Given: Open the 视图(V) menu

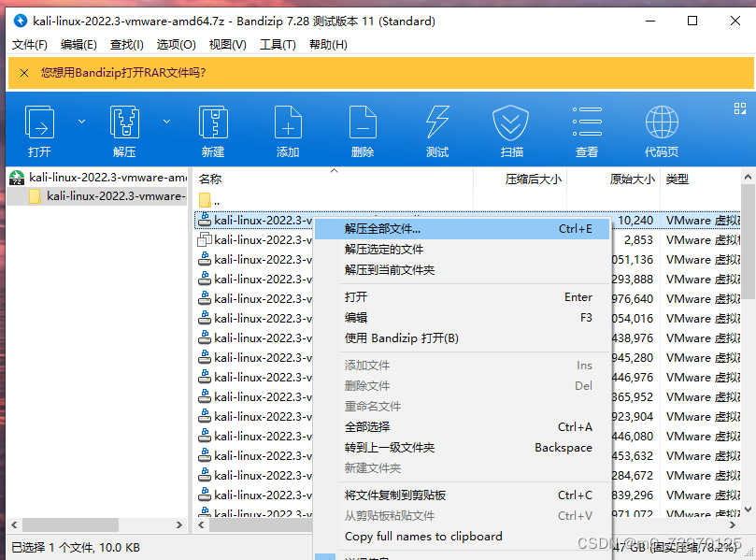Looking at the screenshot, I should 228,45.
